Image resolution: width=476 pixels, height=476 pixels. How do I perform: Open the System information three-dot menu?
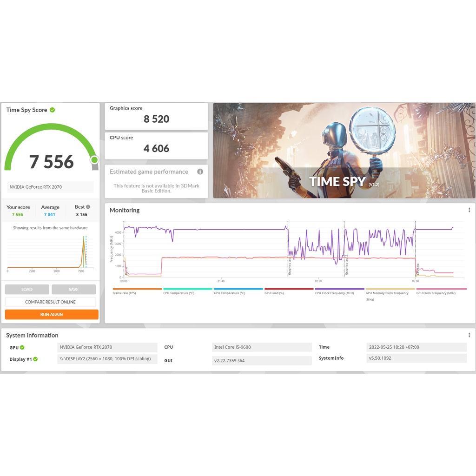(x=469, y=335)
